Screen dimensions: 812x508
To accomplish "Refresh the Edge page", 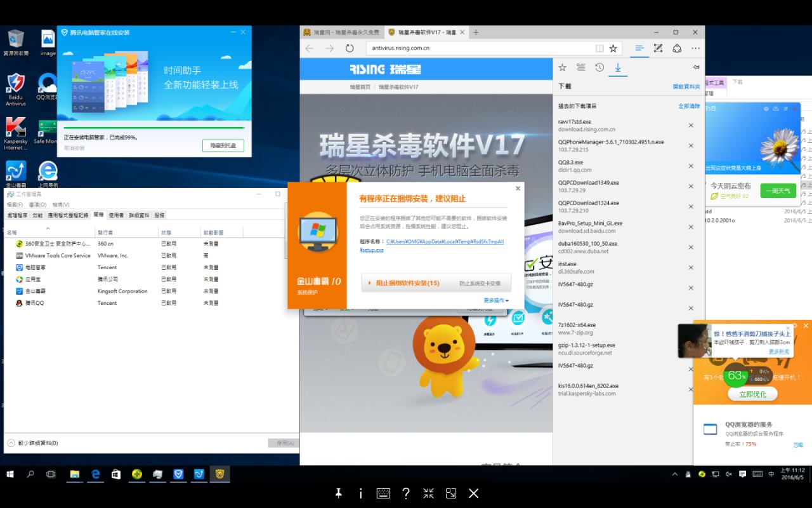I will (350, 48).
